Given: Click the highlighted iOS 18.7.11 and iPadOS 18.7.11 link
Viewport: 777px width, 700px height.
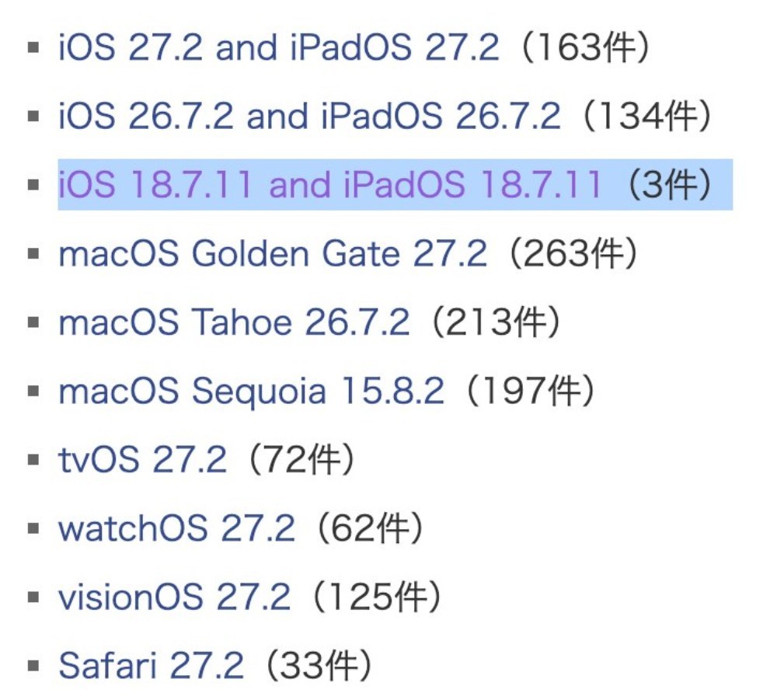Looking at the screenshot, I should click(330, 184).
